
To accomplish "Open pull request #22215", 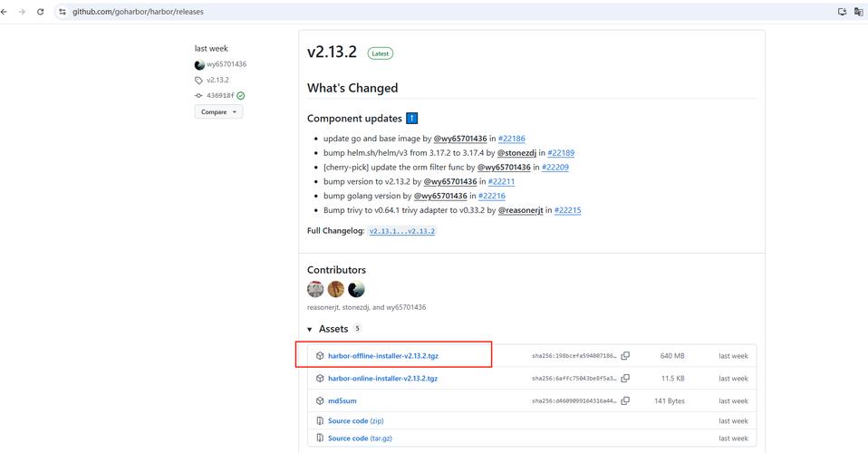I will coord(567,210).
